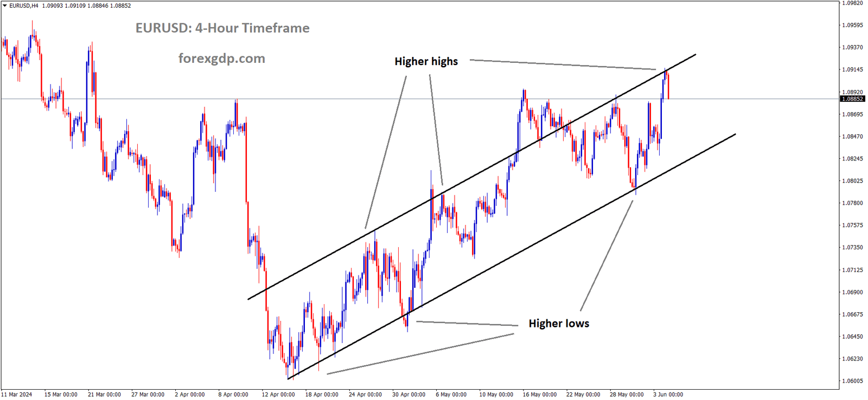This screenshot has width=868, height=400.
Task: Click the '11 Mar 2024' date label
Action: (x=16, y=395)
